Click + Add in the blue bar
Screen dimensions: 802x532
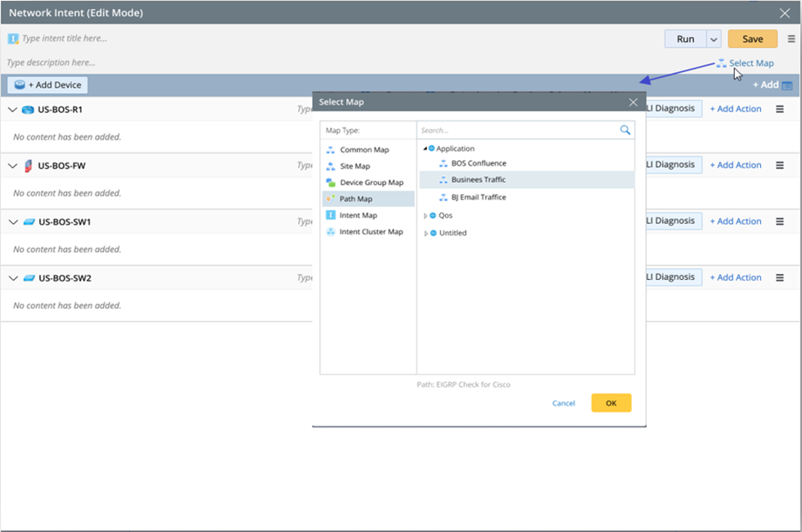click(765, 85)
